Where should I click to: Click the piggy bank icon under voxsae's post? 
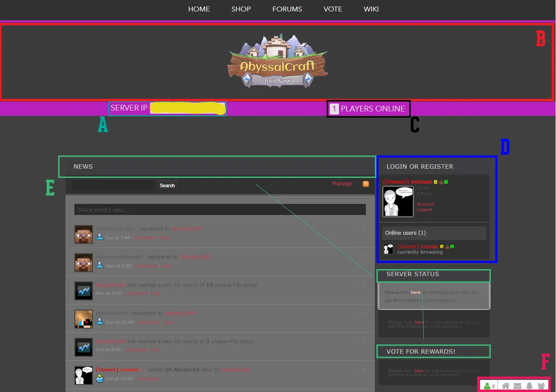[99, 378]
